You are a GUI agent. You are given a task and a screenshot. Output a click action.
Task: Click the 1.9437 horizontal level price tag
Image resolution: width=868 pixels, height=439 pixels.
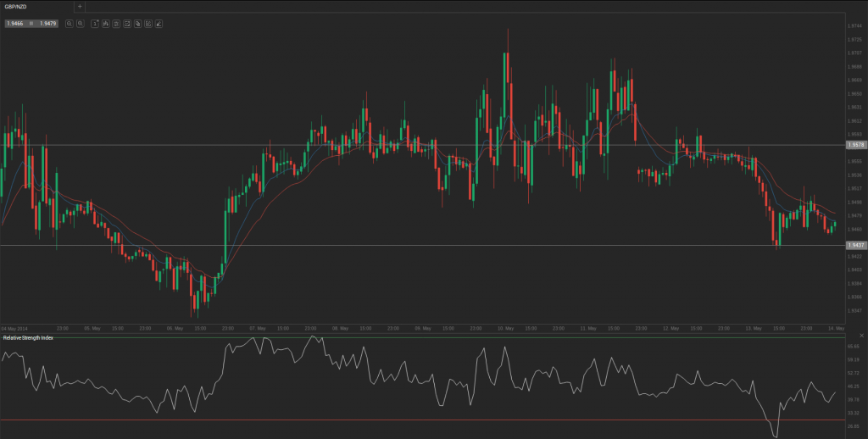855,245
